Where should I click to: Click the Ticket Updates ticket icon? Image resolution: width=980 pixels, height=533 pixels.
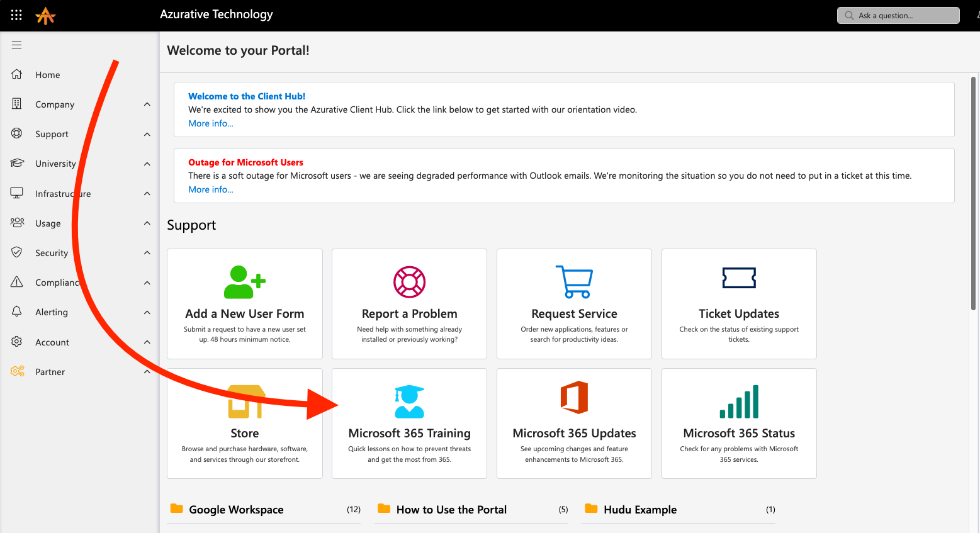[739, 278]
